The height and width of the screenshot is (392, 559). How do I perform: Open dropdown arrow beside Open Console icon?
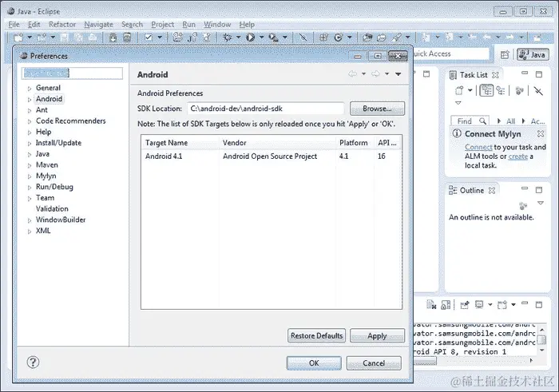point(513,305)
